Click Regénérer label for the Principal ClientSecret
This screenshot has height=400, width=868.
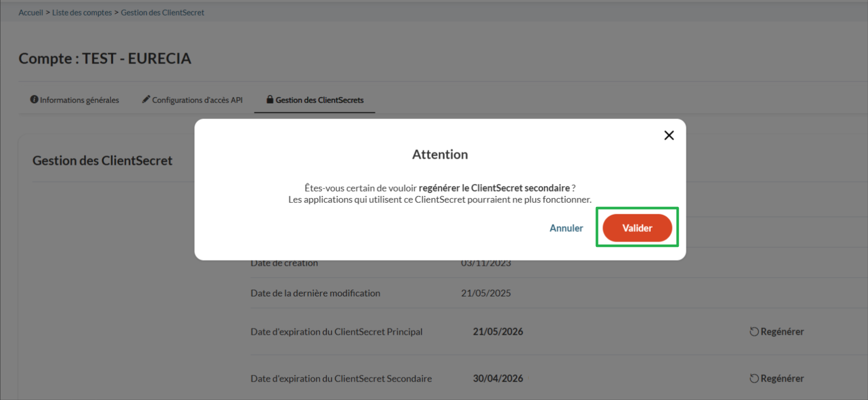point(782,332)
